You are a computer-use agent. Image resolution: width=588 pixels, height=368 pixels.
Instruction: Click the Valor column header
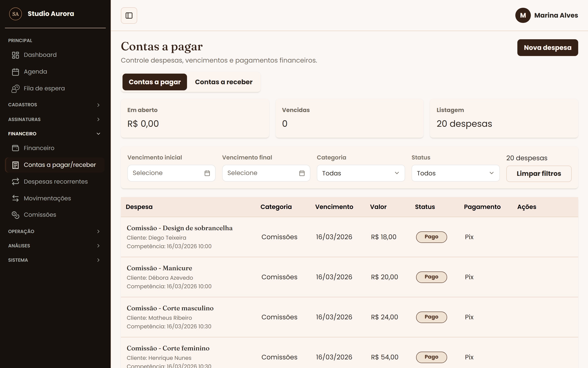378,207
